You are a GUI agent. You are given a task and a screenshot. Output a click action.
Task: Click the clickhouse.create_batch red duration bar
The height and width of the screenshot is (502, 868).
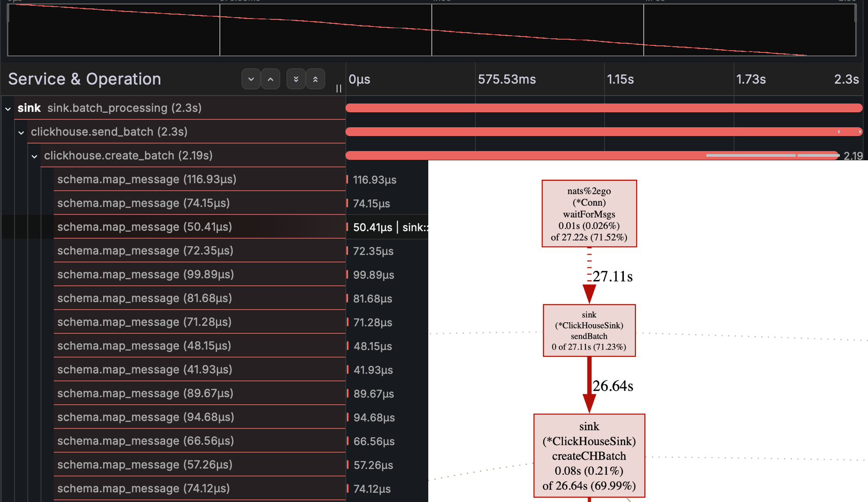pyautogui.click(x=592, y=155)
